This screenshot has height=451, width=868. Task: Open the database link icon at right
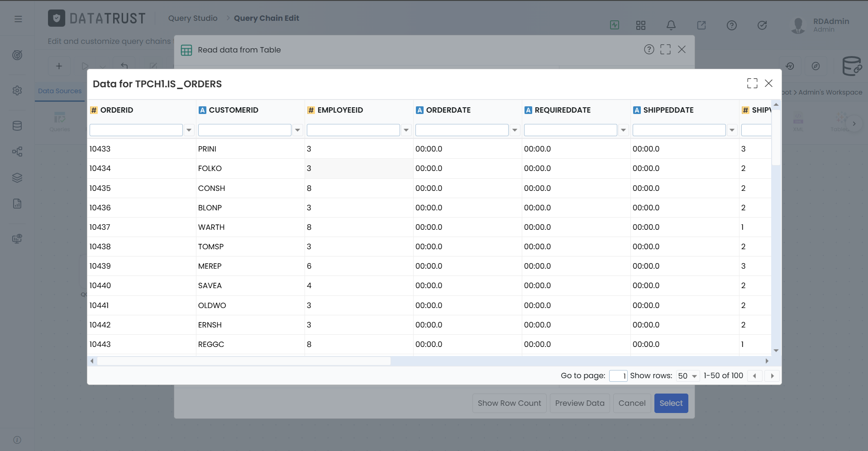coord(852,66)
